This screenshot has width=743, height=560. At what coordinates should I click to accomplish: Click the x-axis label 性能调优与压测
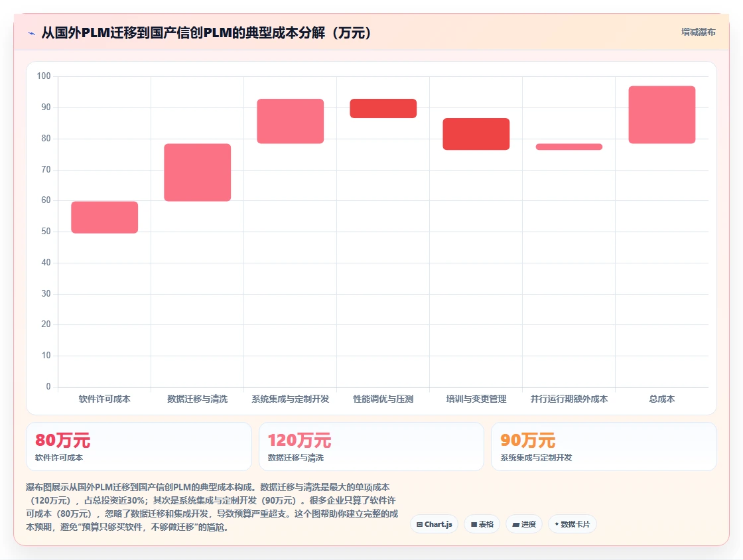pos(383,399)
